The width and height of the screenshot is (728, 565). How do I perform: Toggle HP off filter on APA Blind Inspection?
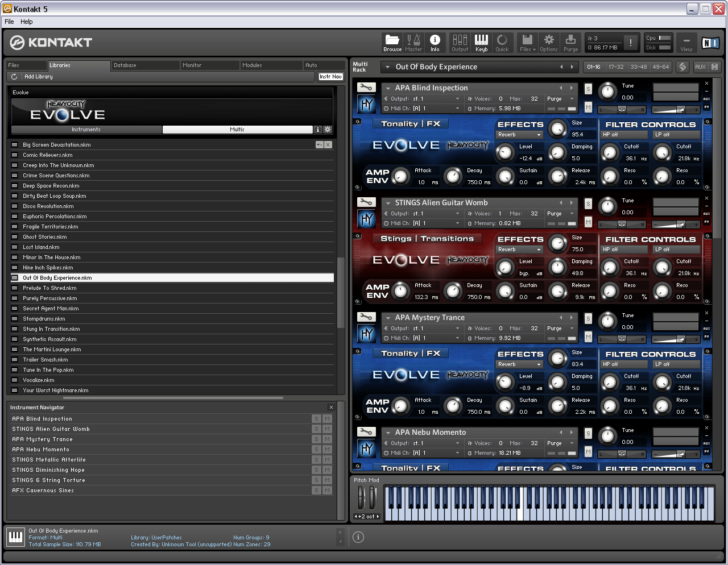tap(624, 135)
